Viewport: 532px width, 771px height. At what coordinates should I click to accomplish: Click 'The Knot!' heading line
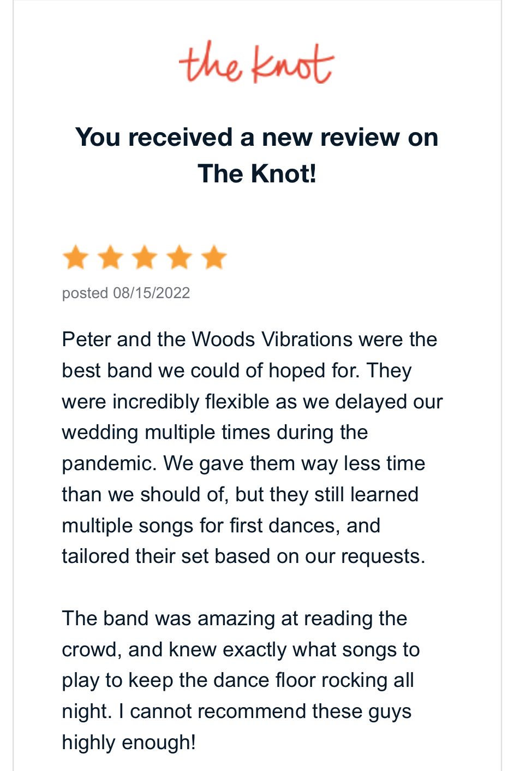(x=257, y=174)
